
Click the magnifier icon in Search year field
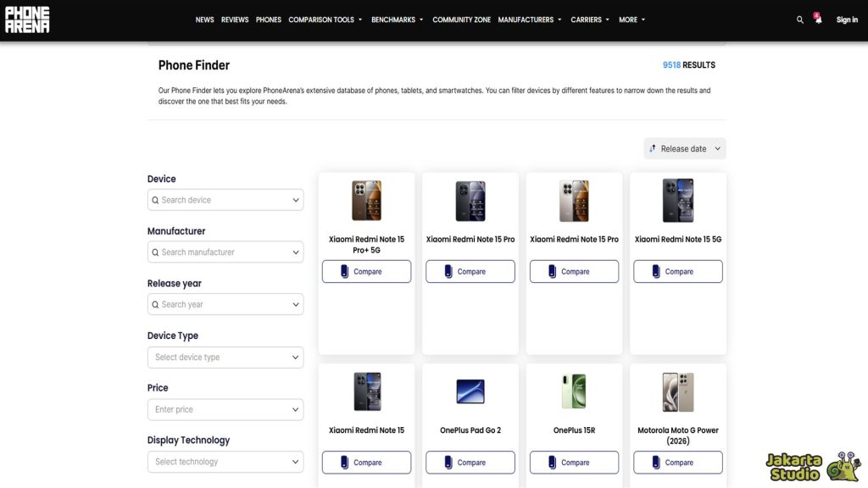pyautogui.click(x=155, y=305)
